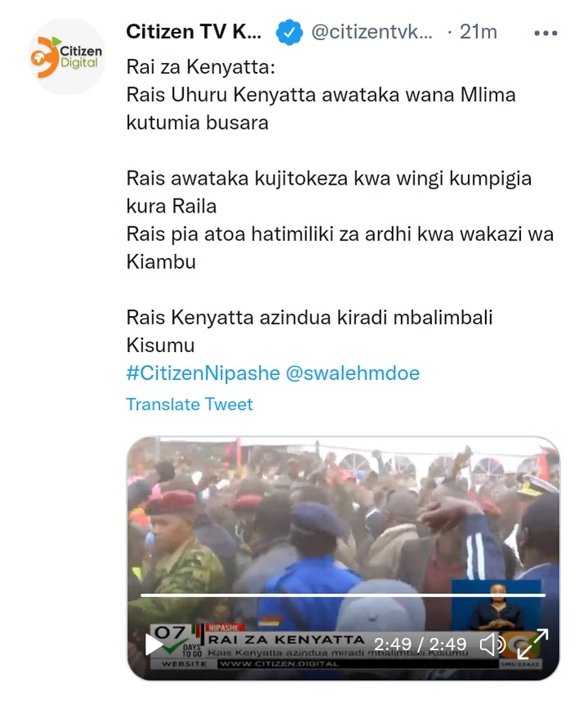
Task: Click the sign language interpreter inset
Action: [x=496, y=605]
